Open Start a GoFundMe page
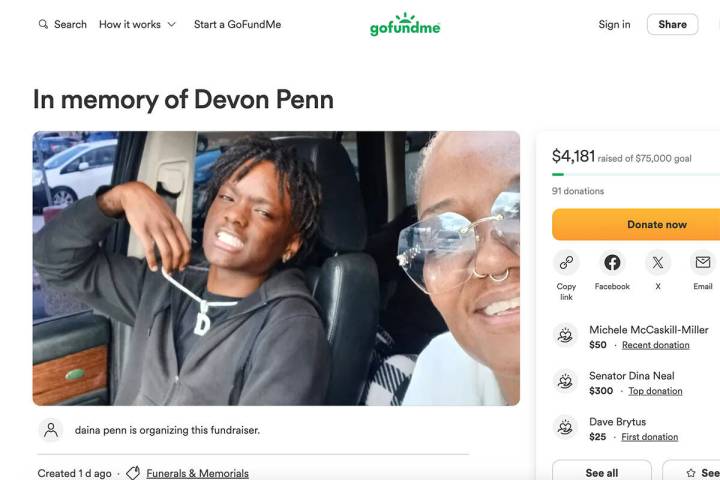The image size is (720, 480). [237, 24]
